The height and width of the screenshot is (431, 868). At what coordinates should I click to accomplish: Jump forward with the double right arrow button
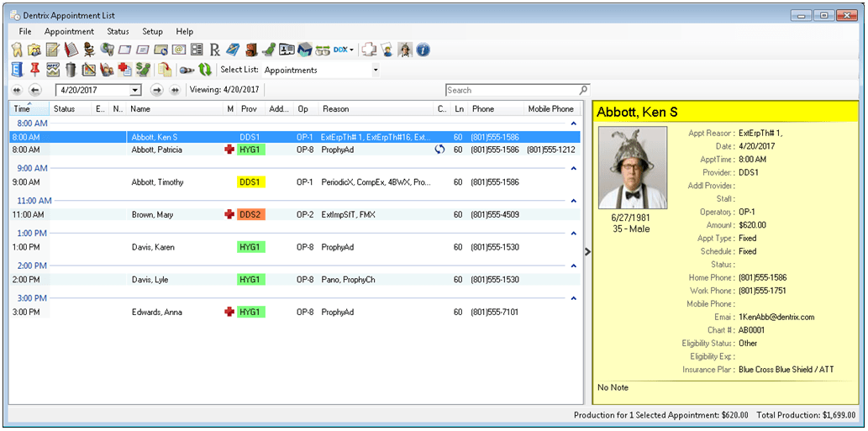pos(175,90)
